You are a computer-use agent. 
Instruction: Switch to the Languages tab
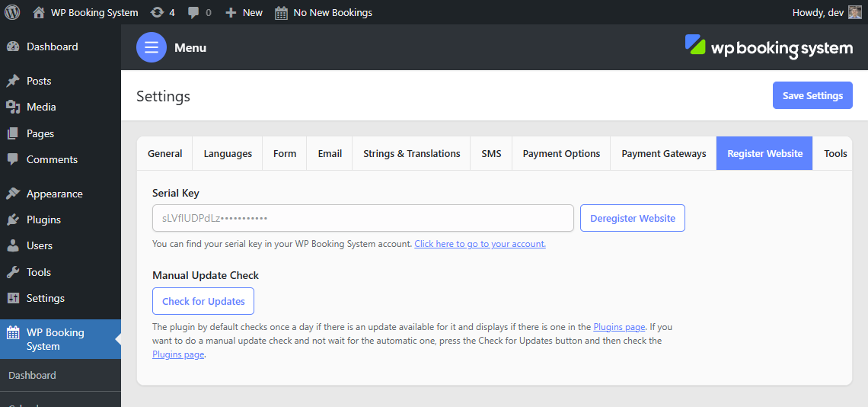coord(228,154)
